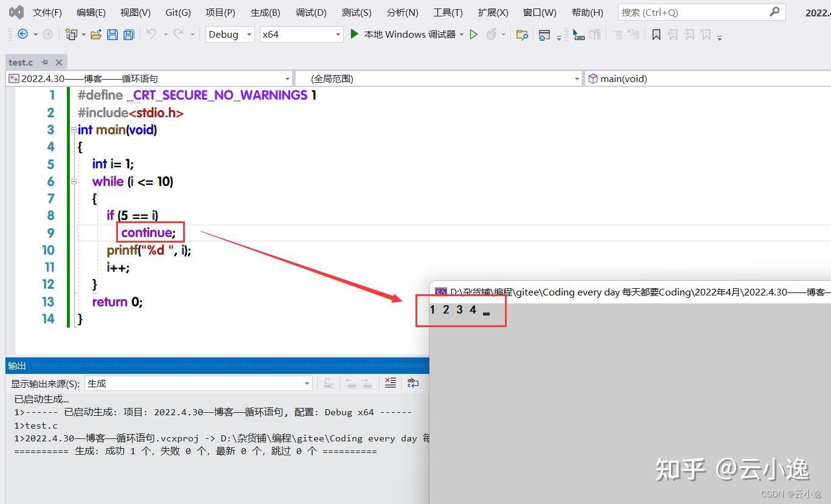Select the 输出 panel title bar
This screenshot has height=504, width=831.
click(x=16, y=365)
